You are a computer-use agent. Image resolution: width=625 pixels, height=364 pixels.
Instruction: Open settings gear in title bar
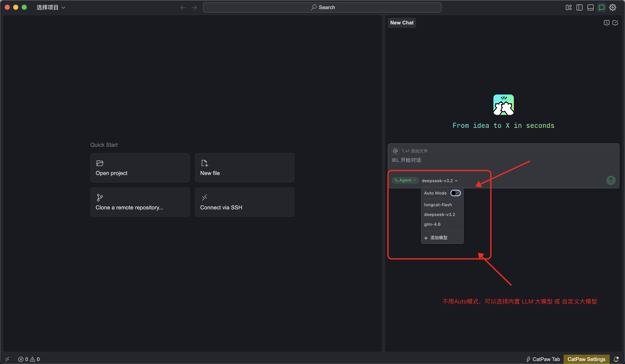click(613, 7)
